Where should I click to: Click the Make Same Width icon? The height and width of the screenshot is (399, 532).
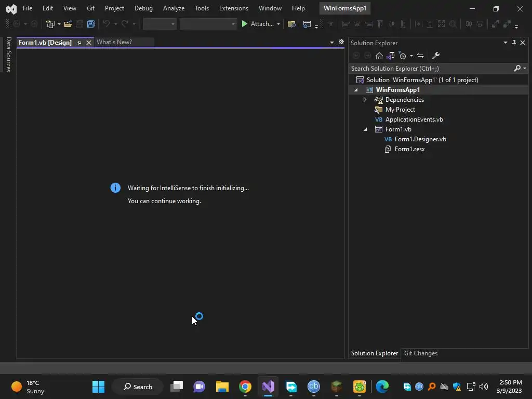[418, 24]
